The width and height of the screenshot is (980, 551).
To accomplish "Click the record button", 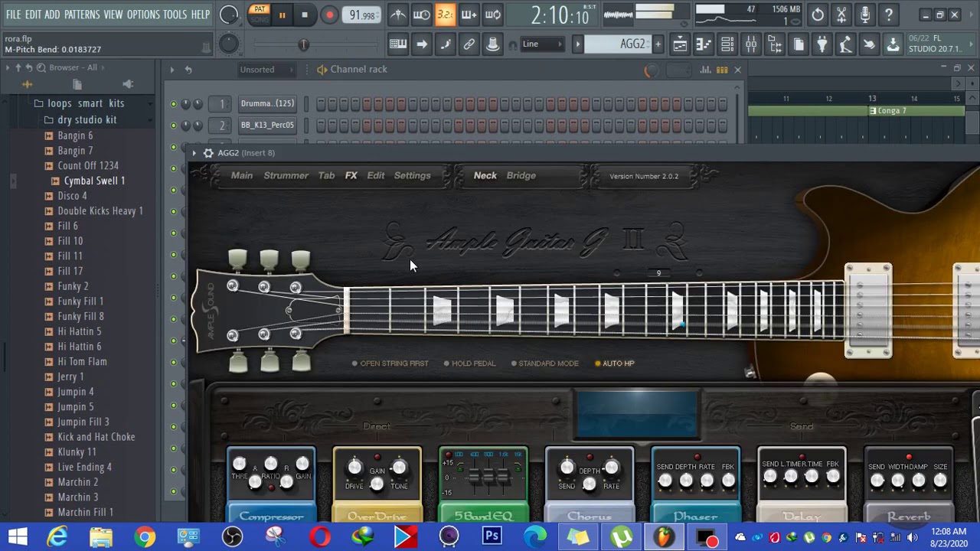I will click(x=329, y=15).
